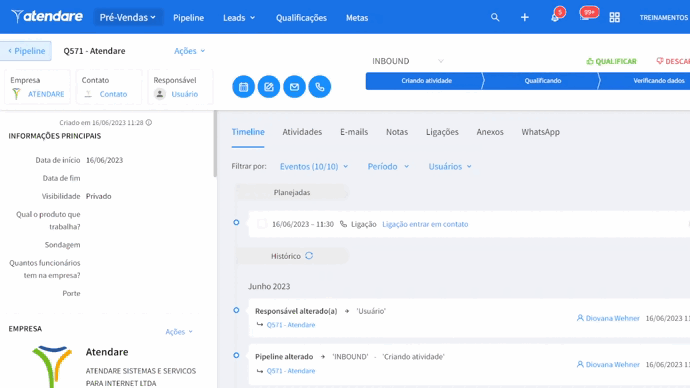Open the Período filter dropdown

[x=388, y=166]
